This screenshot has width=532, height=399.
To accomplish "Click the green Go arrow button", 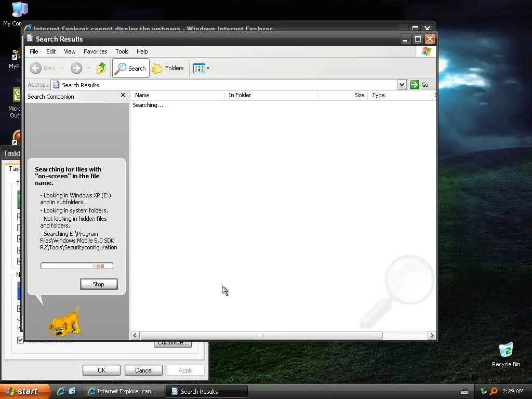I will [414, 85].
